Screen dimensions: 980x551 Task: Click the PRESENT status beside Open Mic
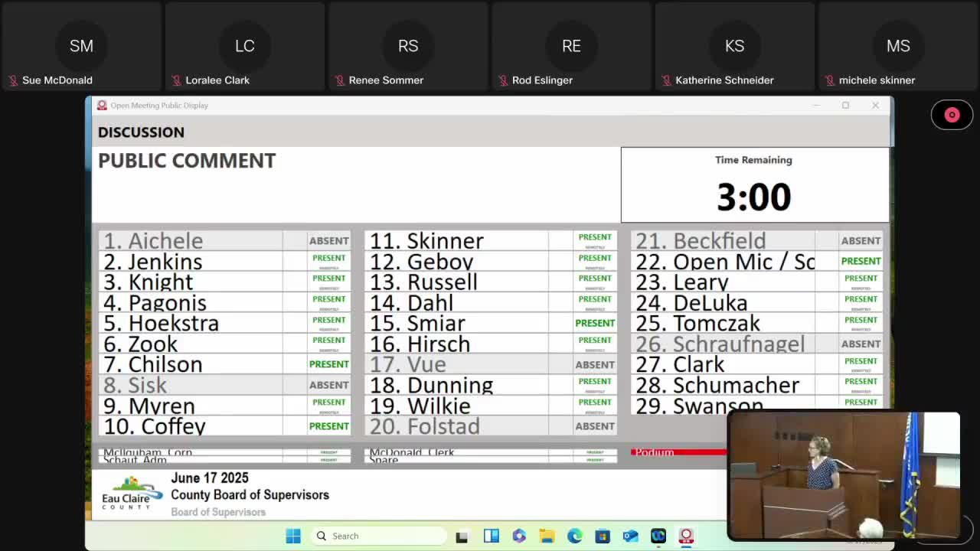(x=861, y=261)
